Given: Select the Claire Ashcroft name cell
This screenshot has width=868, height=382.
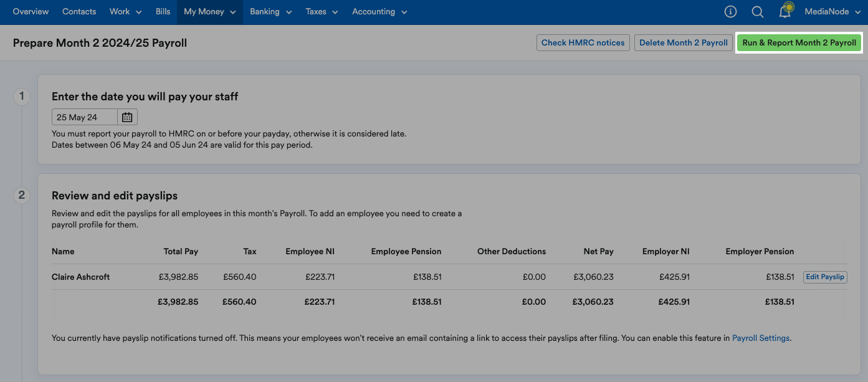Looking at the screenshot, I should [x=81, y=277].
